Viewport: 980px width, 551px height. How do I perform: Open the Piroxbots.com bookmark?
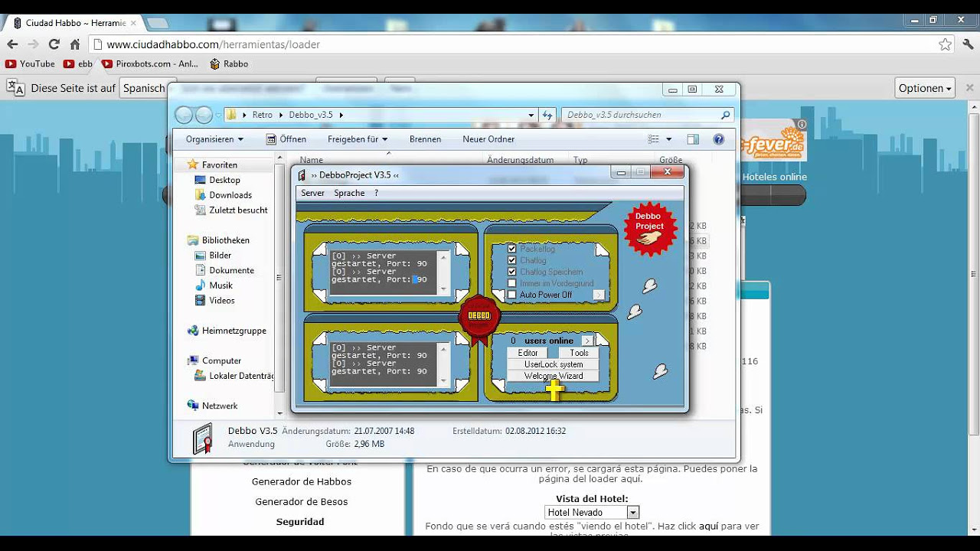pyautogui.click(x=149, y=64)
